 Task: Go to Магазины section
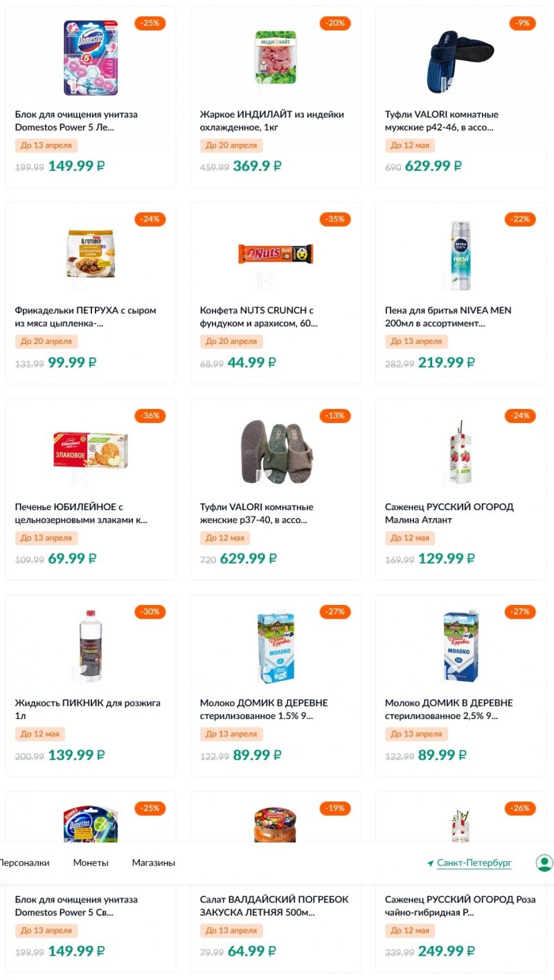click(x=154, y=863)
